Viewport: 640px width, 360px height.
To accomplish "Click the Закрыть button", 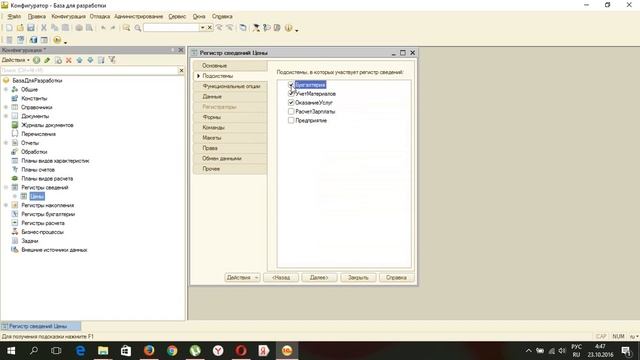I will (358, 278).
